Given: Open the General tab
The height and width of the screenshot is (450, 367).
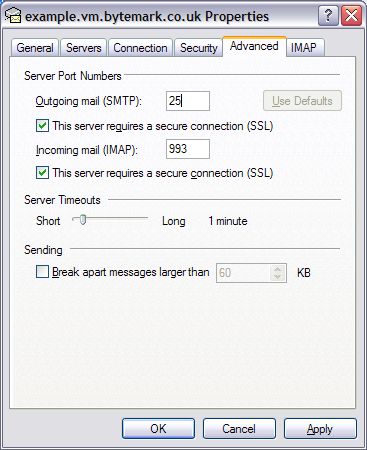Looking at the screenshot, I should [35, 48].
